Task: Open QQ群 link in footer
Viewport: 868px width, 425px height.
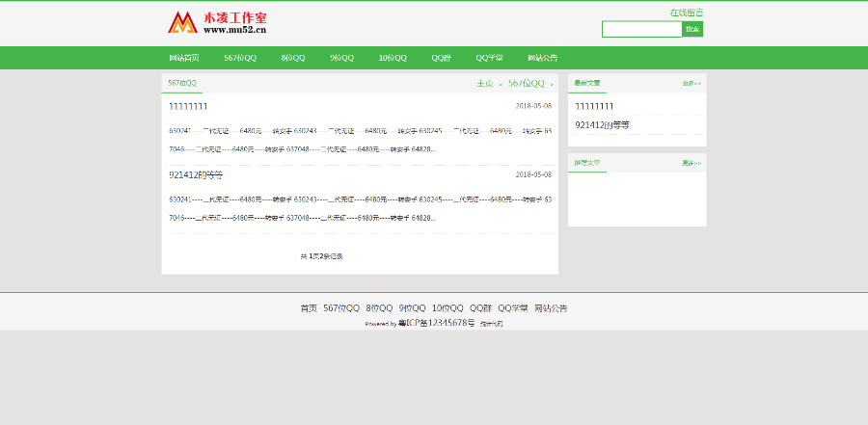Action: tap(480, 308)
